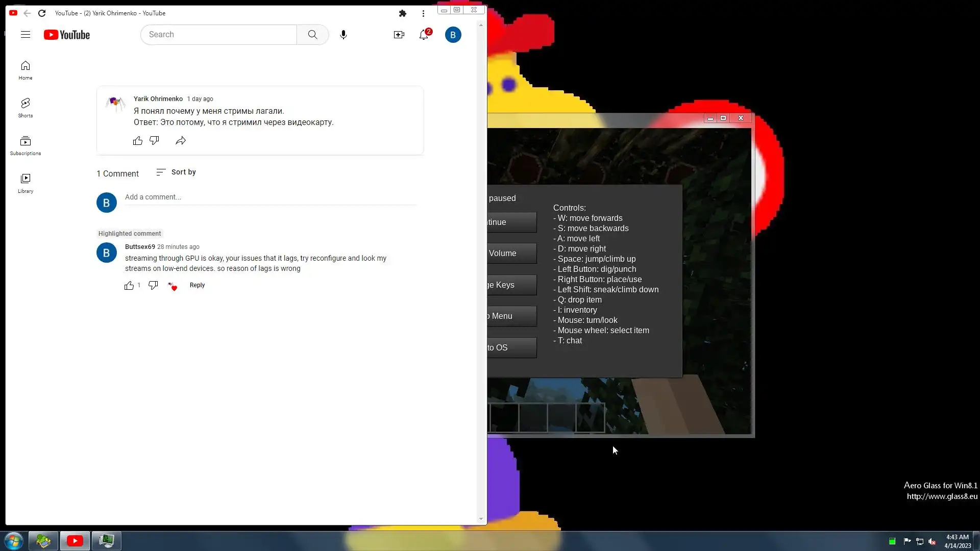The width and height of the screenshot is (980, 551).
Task: Open the browser extensions puzzle icon
Action: 403,13
